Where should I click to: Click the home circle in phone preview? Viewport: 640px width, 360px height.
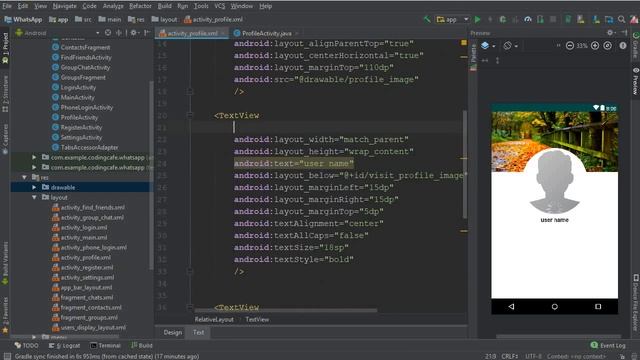tap(554, 307)
